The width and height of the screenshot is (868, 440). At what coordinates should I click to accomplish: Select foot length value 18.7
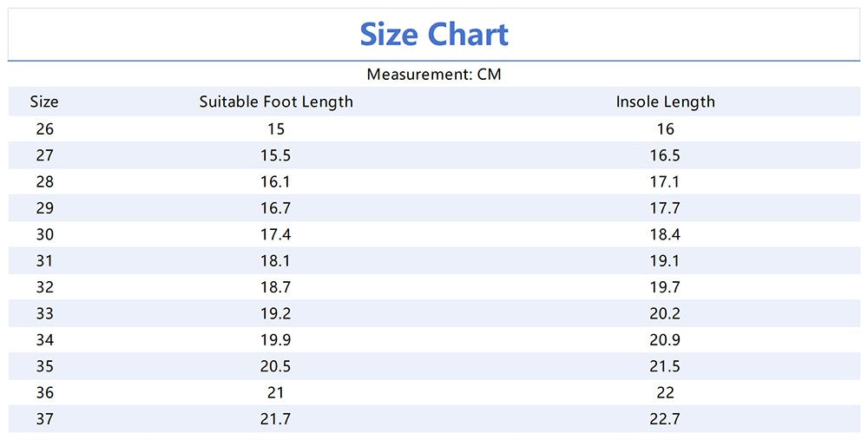[276, 287]
